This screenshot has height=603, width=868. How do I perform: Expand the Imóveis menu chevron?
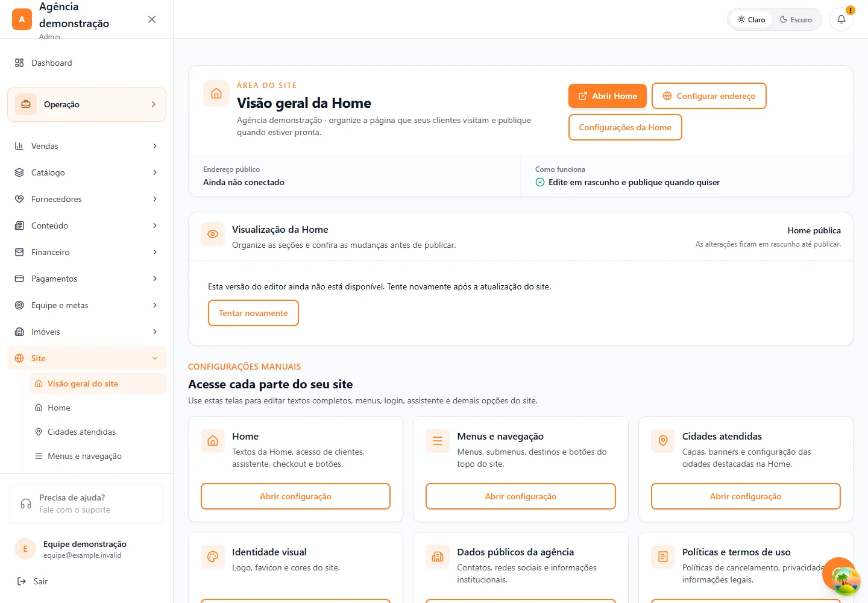155,332
